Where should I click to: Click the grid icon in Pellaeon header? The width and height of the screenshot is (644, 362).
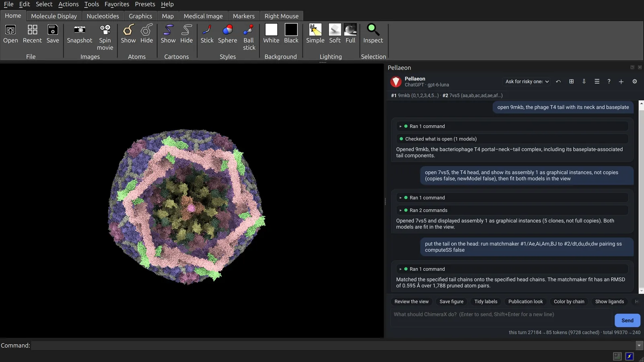pyautogui.click(x=571, y=81)
